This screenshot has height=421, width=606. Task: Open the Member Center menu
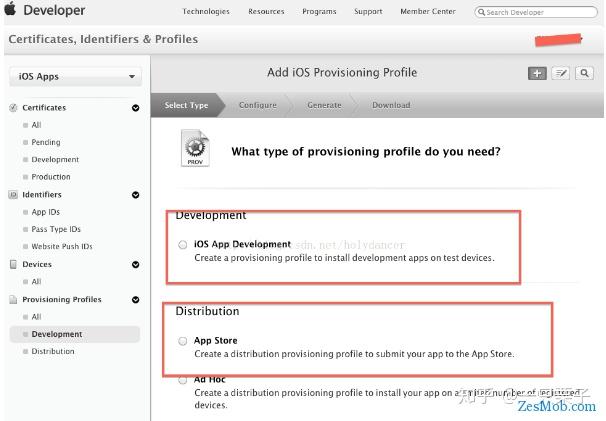point(428,12)
